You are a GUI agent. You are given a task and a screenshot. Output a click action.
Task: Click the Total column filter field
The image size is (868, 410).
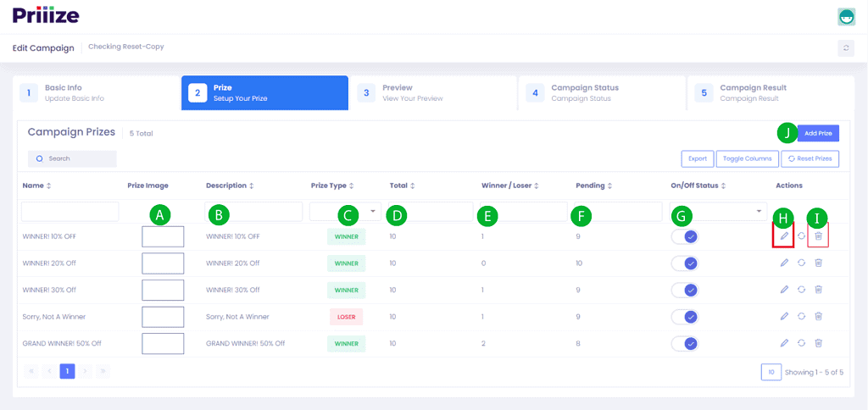(x=430, y=212)
